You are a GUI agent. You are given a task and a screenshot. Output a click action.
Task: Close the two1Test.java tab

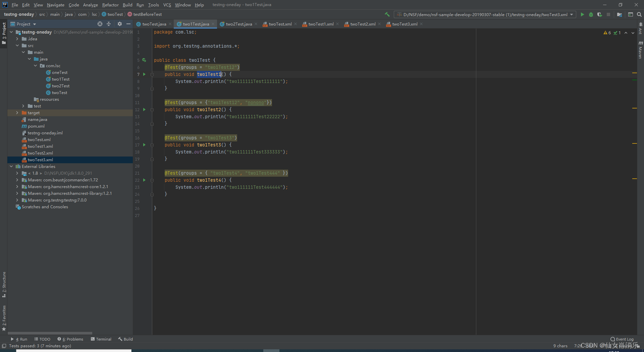click(213, 24)
